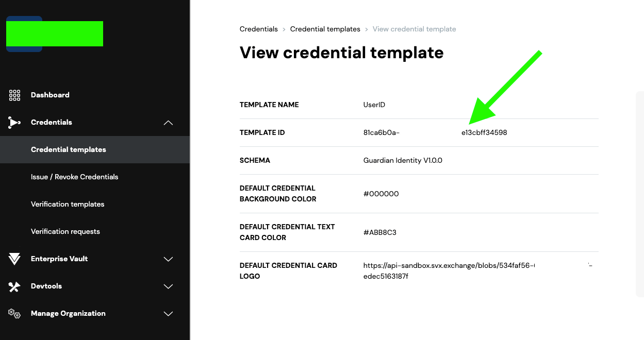Click the card logo blob URL
The height and width of the screenshot is (340, 644).
478,271
